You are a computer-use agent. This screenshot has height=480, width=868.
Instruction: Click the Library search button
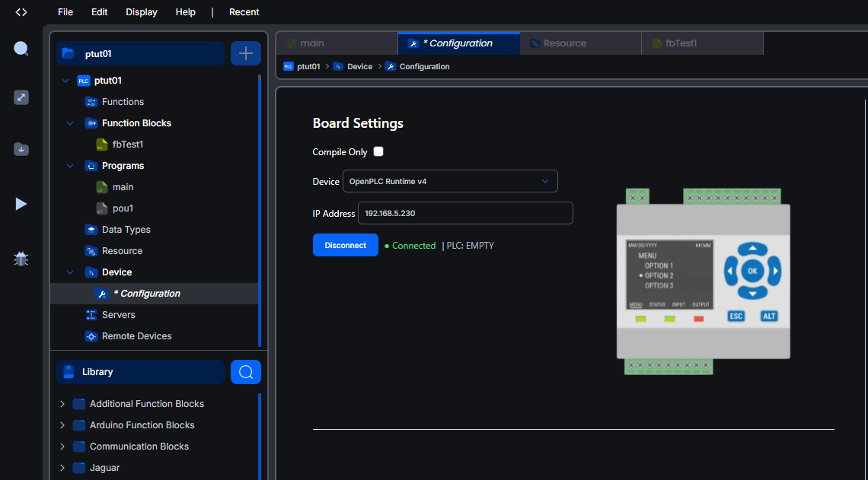pyautogui.click(x=245, y=372)
